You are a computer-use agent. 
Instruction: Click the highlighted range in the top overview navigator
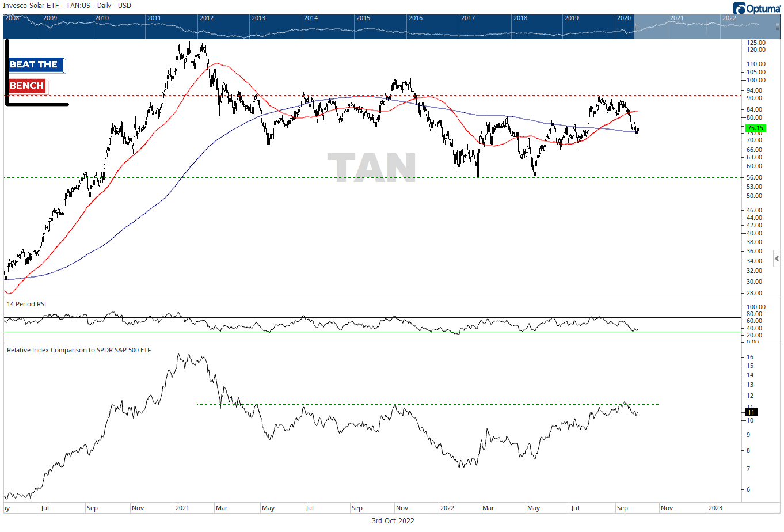[707, 26]
